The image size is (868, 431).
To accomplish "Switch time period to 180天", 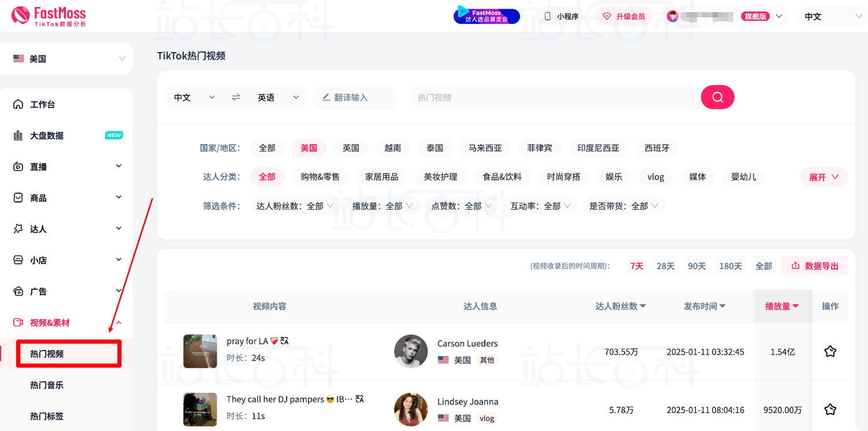I will pyautogui.click(x=730, y=266).
